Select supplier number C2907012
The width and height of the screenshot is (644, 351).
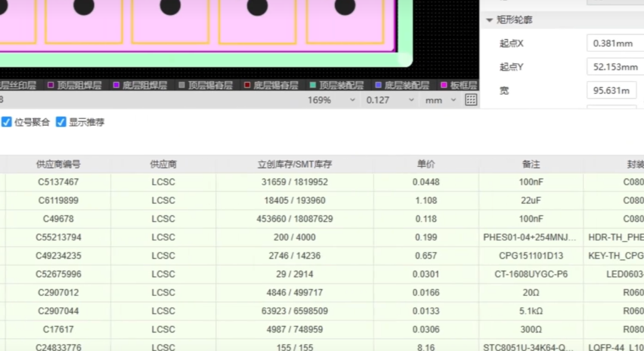[x=58, y=292]
